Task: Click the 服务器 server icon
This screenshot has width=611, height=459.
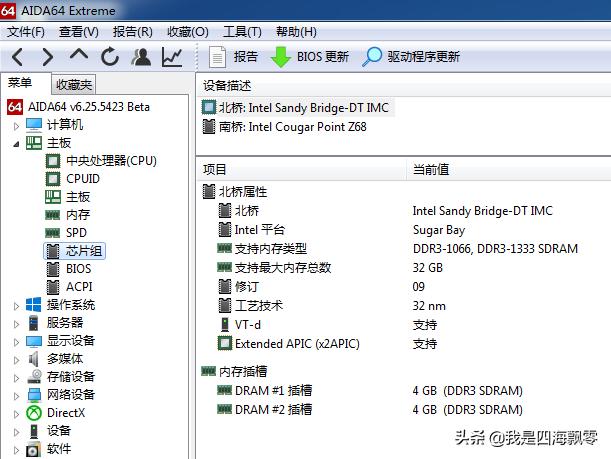Action: click(34, 323)
